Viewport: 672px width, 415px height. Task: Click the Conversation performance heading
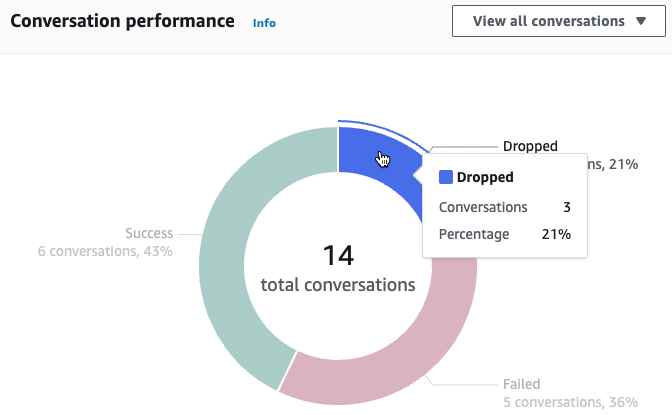122,21
